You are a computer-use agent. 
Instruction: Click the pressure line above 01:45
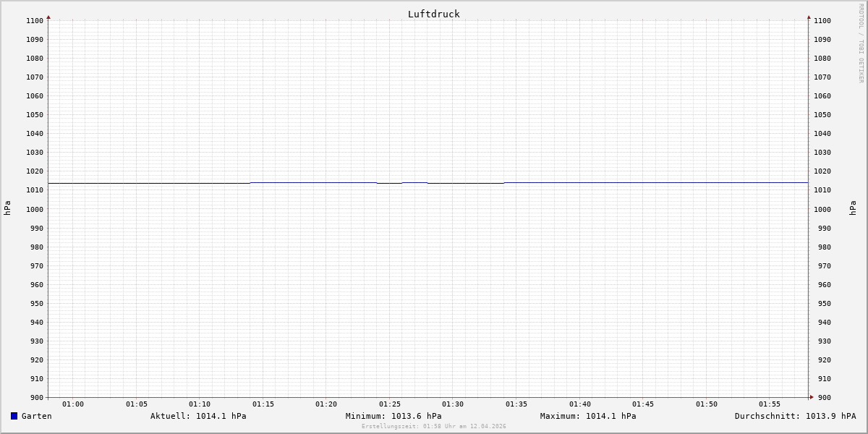coord(643,182)
